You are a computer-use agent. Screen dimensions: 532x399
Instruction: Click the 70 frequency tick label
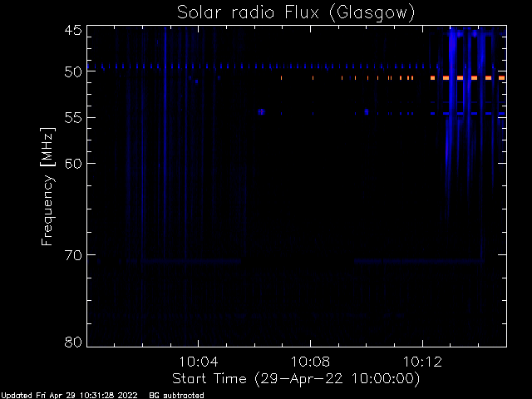(73, 255)
